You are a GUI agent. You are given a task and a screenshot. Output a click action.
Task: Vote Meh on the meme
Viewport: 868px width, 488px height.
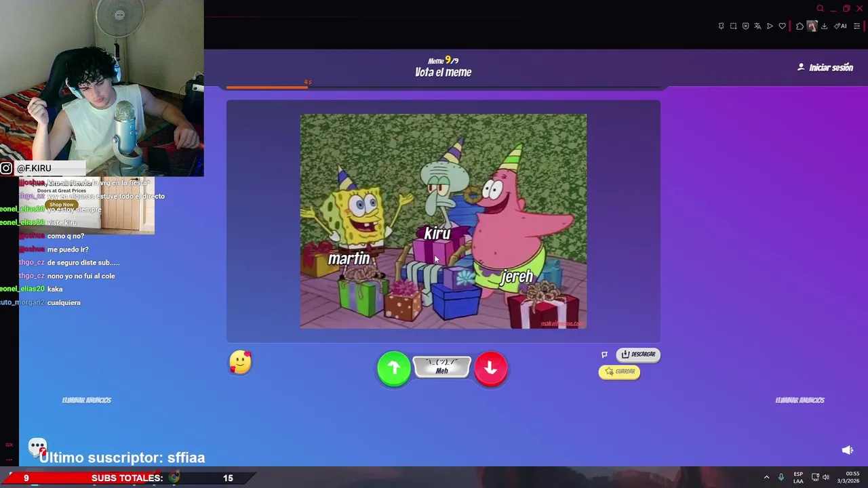tap(441, 367)
